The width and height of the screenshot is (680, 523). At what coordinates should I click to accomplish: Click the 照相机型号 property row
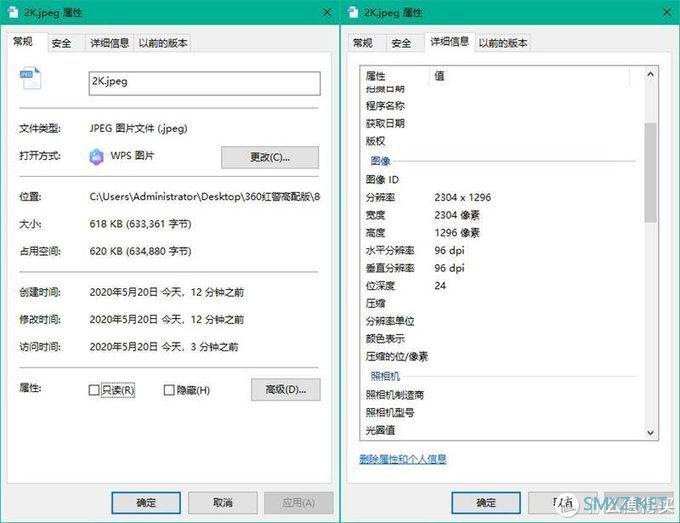coord(502,412)
